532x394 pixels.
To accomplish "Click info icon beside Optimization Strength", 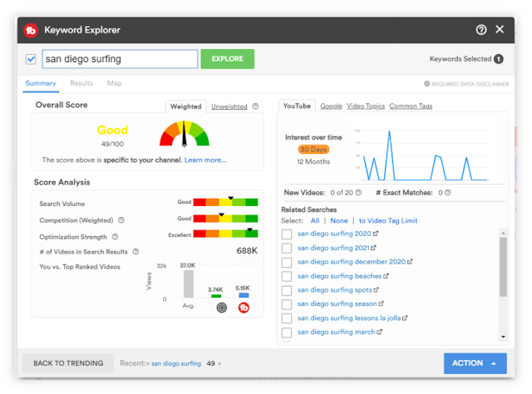I will [x=115, y=237].
